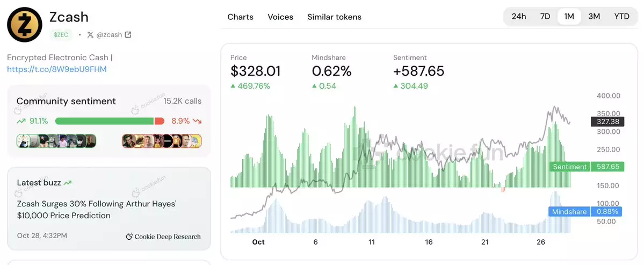Click the X logo next to @zcash
The width and height of the screenshot is (644, 265).
90,34
